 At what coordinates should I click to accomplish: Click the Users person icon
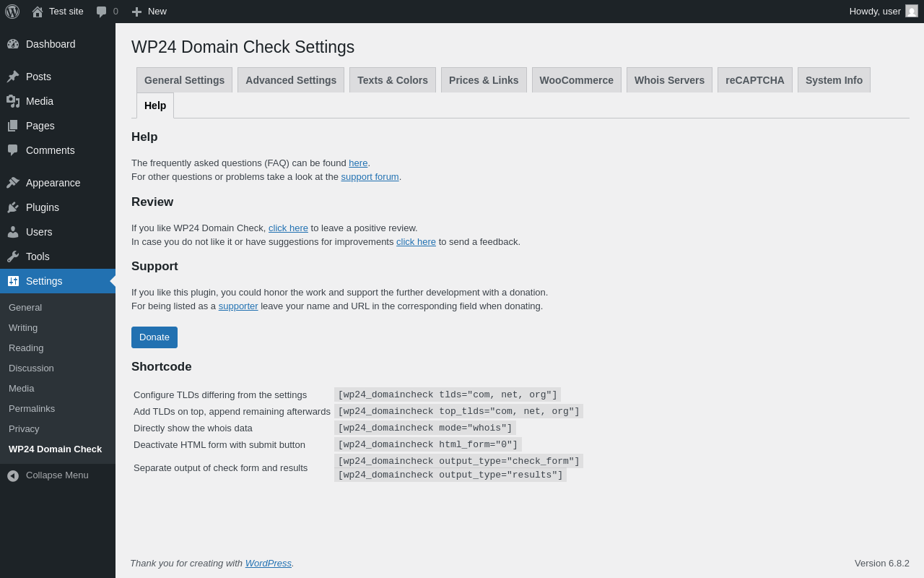(13, 232)
